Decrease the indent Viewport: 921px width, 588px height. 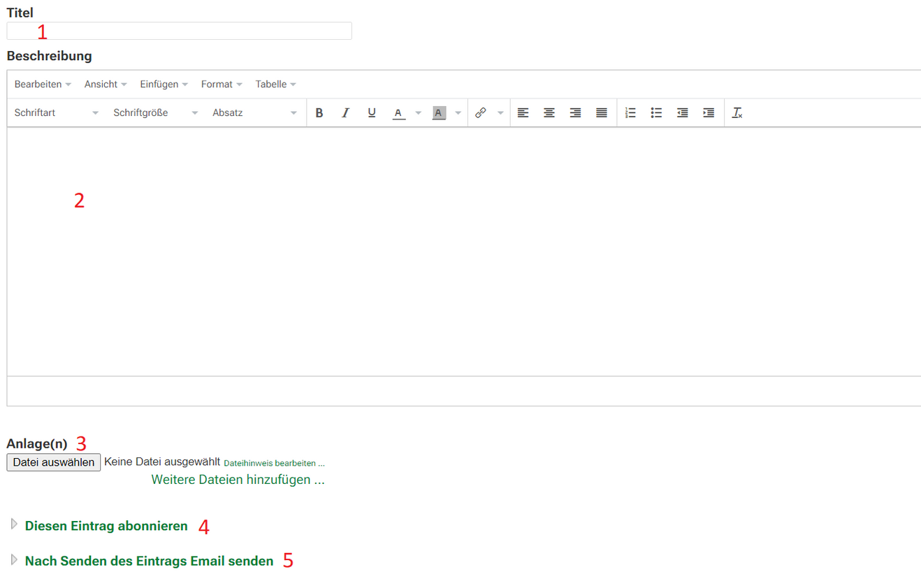[683, 112]
